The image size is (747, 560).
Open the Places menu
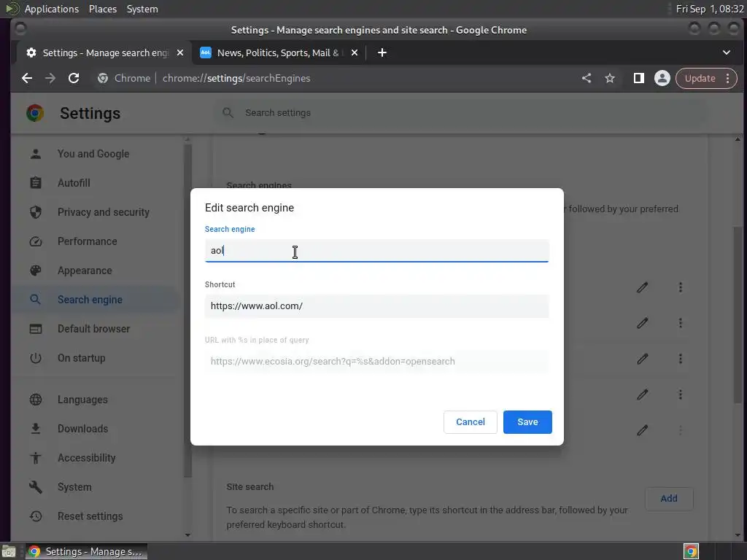(x=103, y=9)
